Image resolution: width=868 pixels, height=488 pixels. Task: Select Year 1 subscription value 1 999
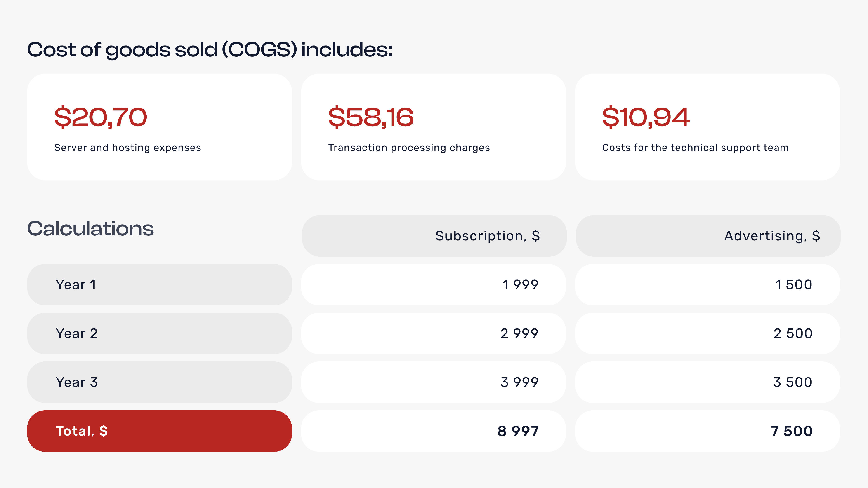pos(520,285)
